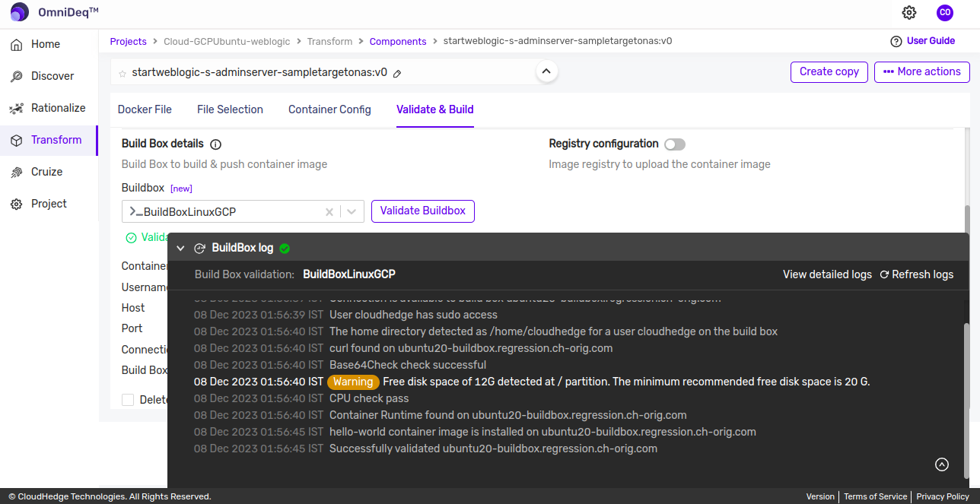This screenshot has height=504, width=980.
Task: Open the settings gear icon
Action: (x=909, y=12)
